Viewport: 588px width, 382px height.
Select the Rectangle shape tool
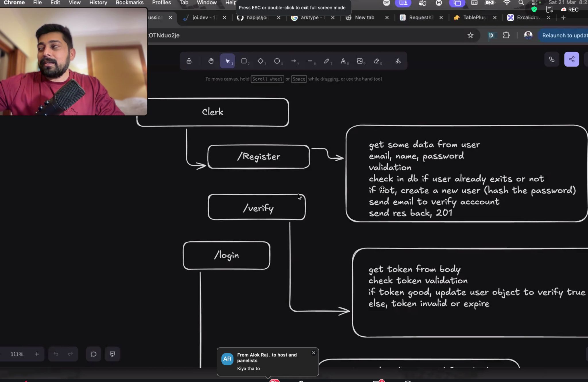click(x=244, y=61)
